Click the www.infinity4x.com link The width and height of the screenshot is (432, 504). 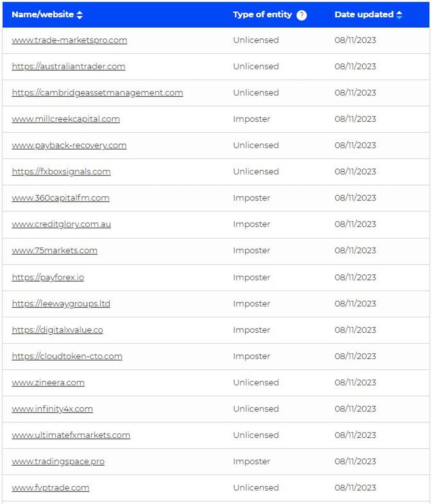[52, 409]
